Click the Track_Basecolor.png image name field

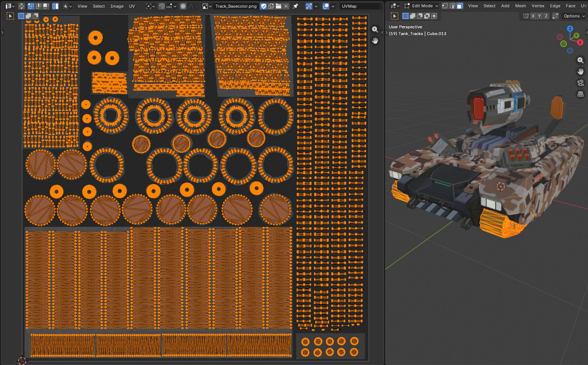(236, 6)
